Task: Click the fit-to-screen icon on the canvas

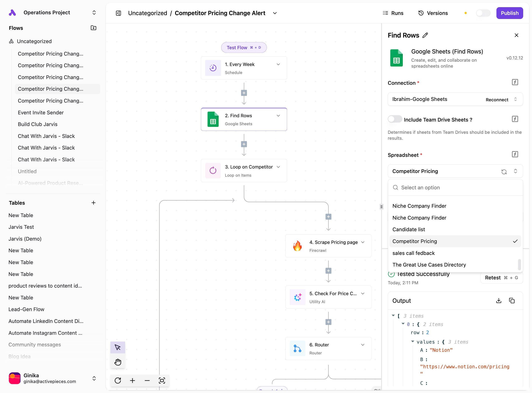Action: click(162, 381)
